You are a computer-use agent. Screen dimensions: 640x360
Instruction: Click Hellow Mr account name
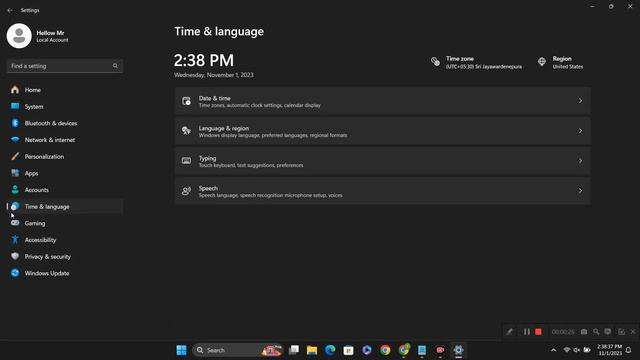[50, 33]
